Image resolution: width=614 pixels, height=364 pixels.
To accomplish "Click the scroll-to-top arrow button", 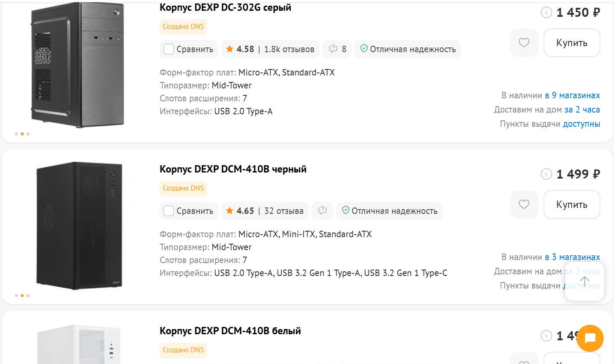I will [585, 281].
